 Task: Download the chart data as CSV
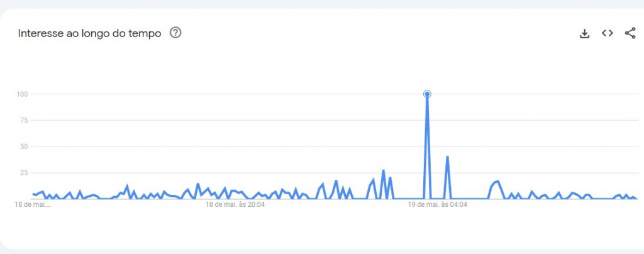tap(584, 34)
